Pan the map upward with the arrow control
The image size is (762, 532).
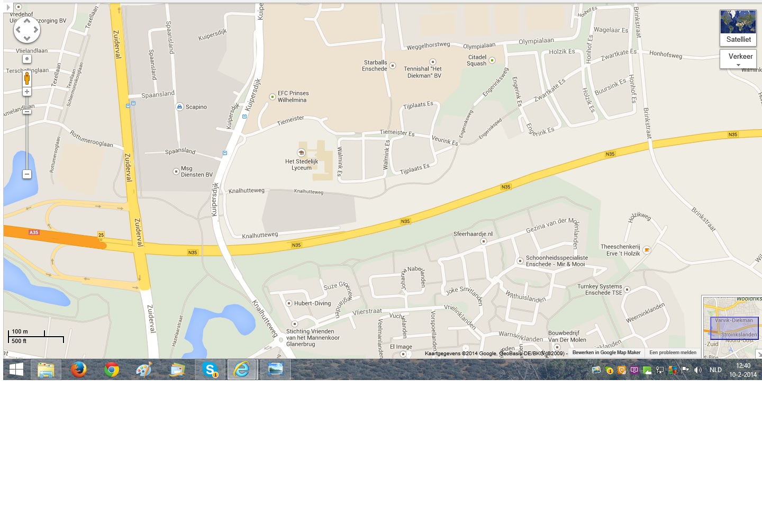pos(27,21)
